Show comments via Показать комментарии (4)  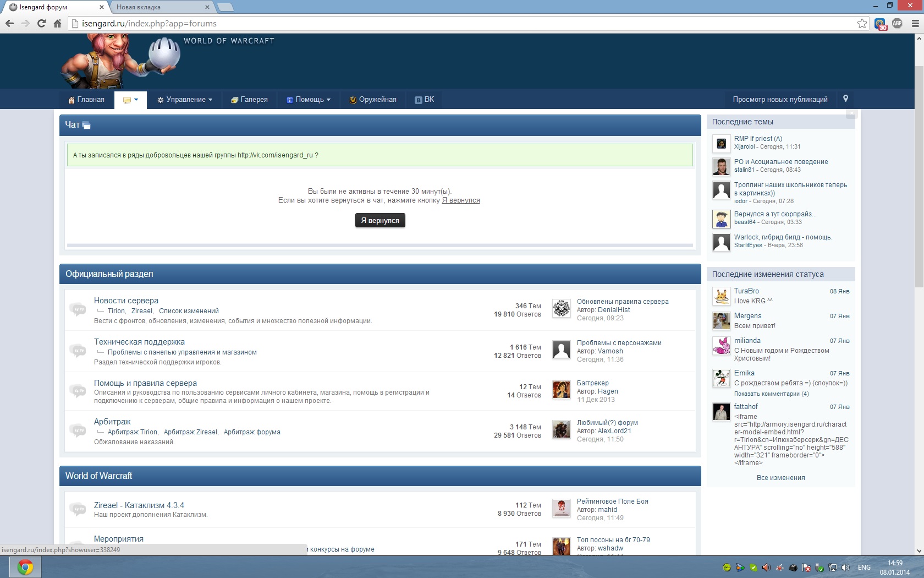771,394
